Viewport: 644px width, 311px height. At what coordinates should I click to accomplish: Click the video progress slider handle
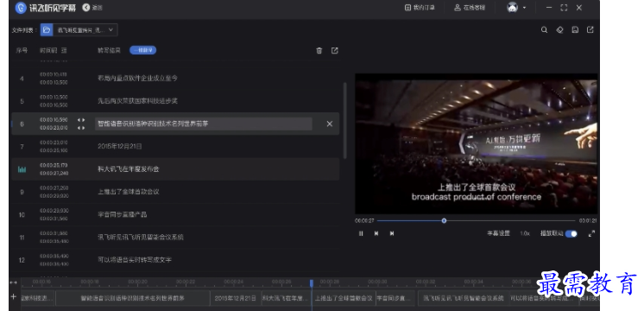(444, 220)
